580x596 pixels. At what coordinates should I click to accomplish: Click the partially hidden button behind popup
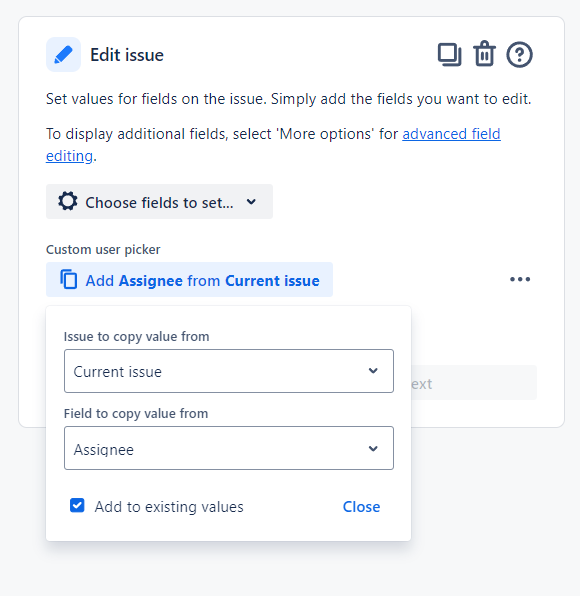click(x=474, y=383)
